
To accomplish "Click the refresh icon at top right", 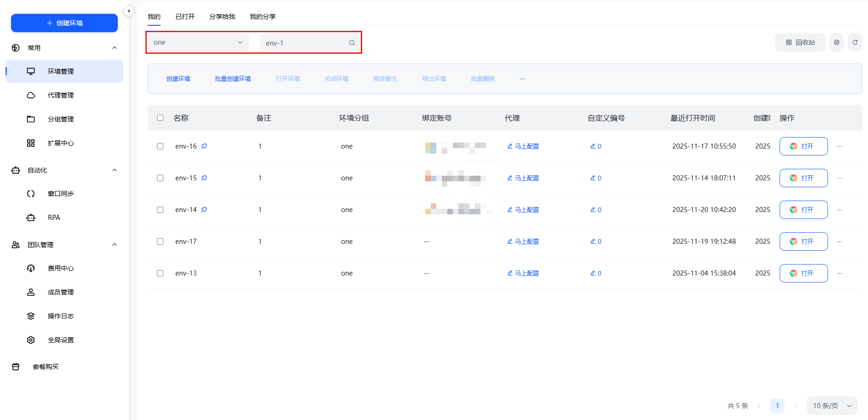I will point(855,42).
